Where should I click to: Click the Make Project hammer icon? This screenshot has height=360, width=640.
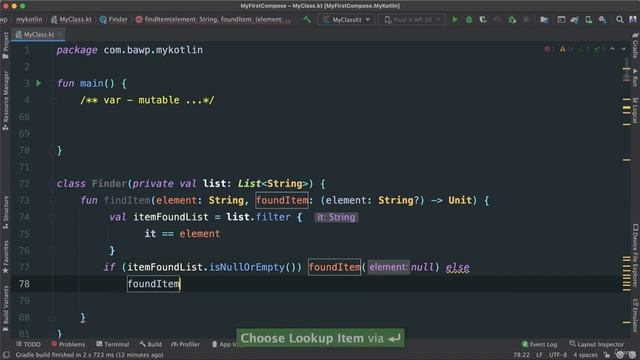click(x=307, y=19)
